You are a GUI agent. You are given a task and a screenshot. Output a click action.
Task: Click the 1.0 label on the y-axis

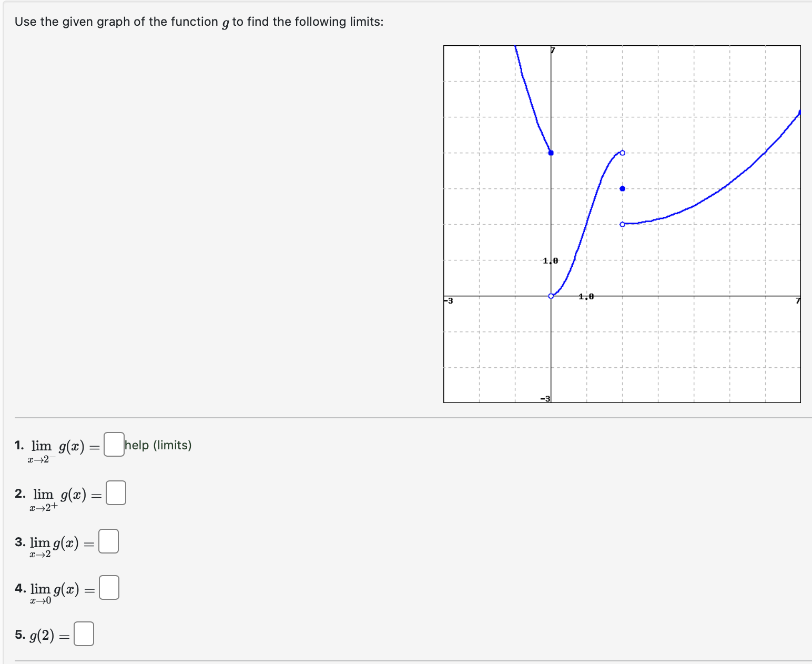(550, 259)
